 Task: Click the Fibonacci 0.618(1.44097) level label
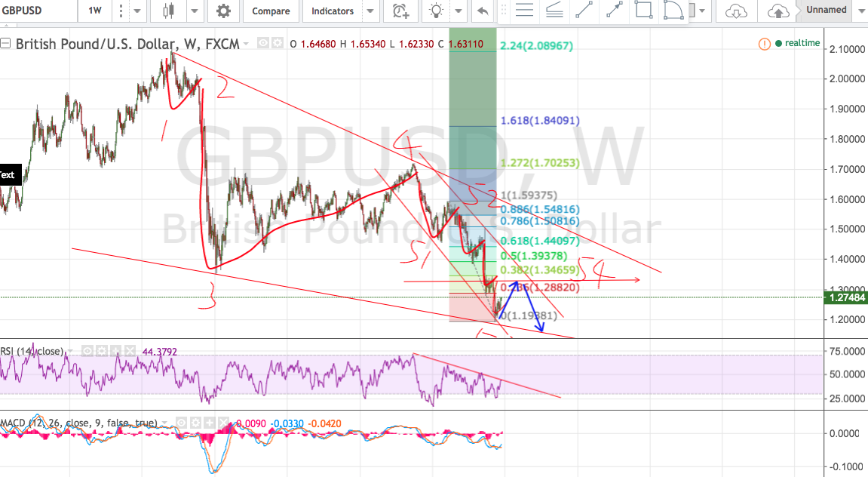pyautogui.click(x=540, y=241)
